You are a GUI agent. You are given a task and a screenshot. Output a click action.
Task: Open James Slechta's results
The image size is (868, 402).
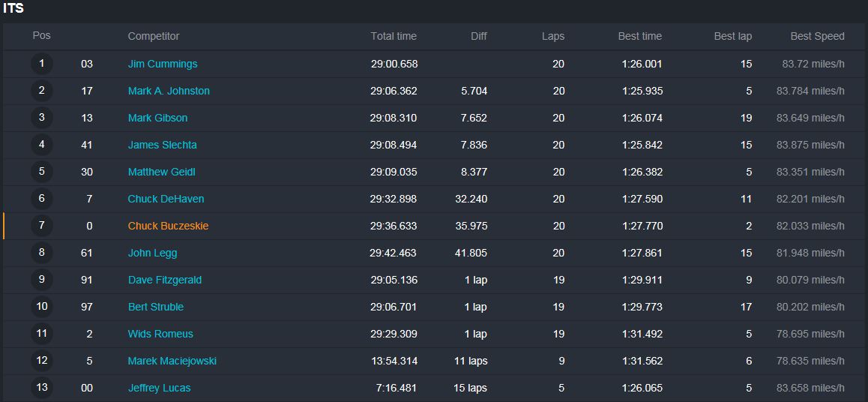coord(162,145)
